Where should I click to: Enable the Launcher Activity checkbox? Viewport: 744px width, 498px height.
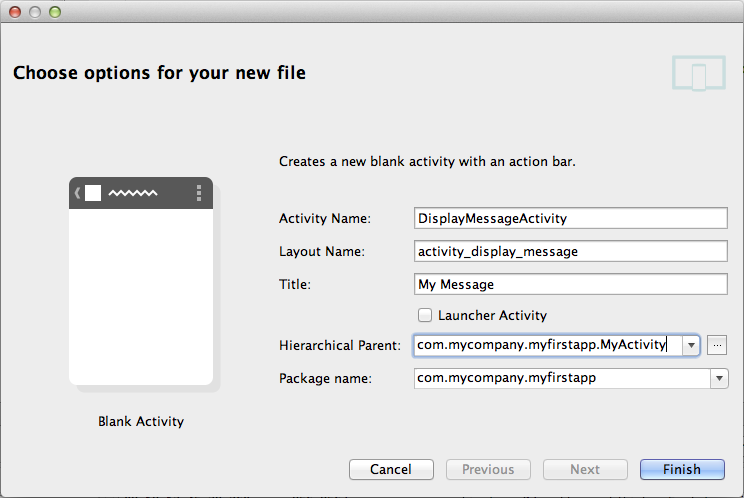pos(425,315)
